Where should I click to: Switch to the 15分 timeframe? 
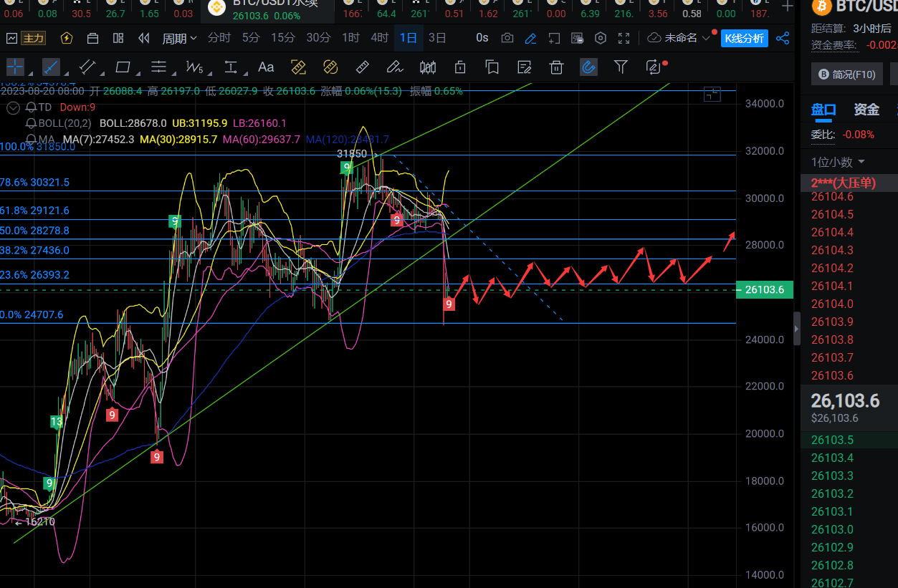(x=283, y=38)
